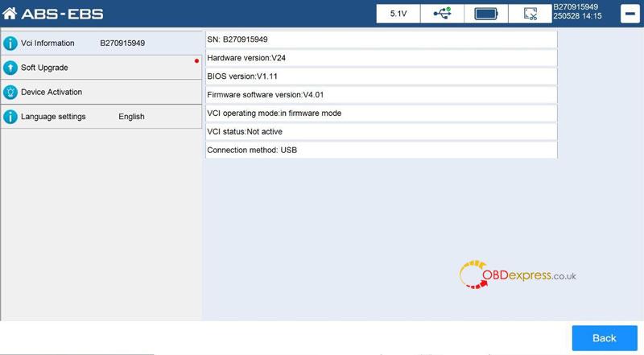Click the USB connection status icon
The height and width of the screenshot is (355, 644).
click(x=442, y=14)
